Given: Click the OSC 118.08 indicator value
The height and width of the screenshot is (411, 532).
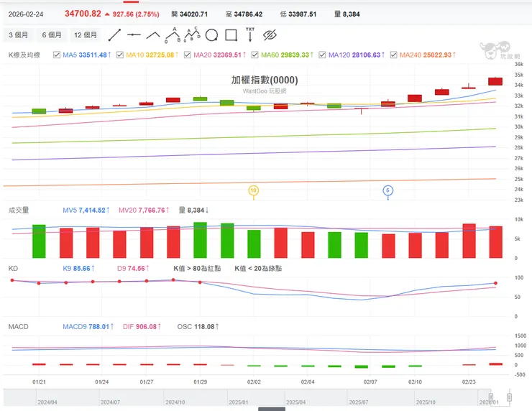Looking at the screenshot, I should pyautogui.click(x=198, y=327).
